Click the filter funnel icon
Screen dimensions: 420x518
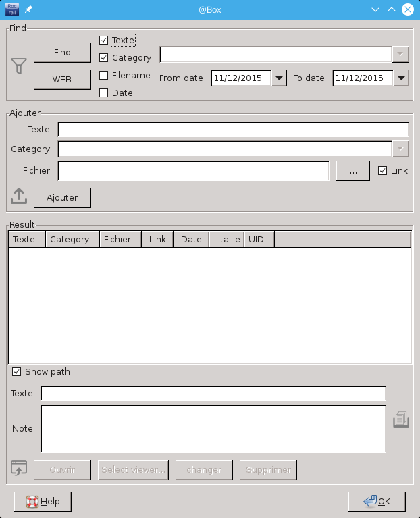click(19, 66)
